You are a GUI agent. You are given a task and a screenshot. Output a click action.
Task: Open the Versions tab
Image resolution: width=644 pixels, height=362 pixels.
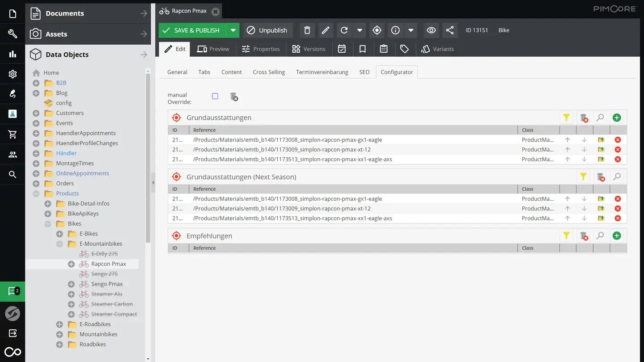pos(309,49)
